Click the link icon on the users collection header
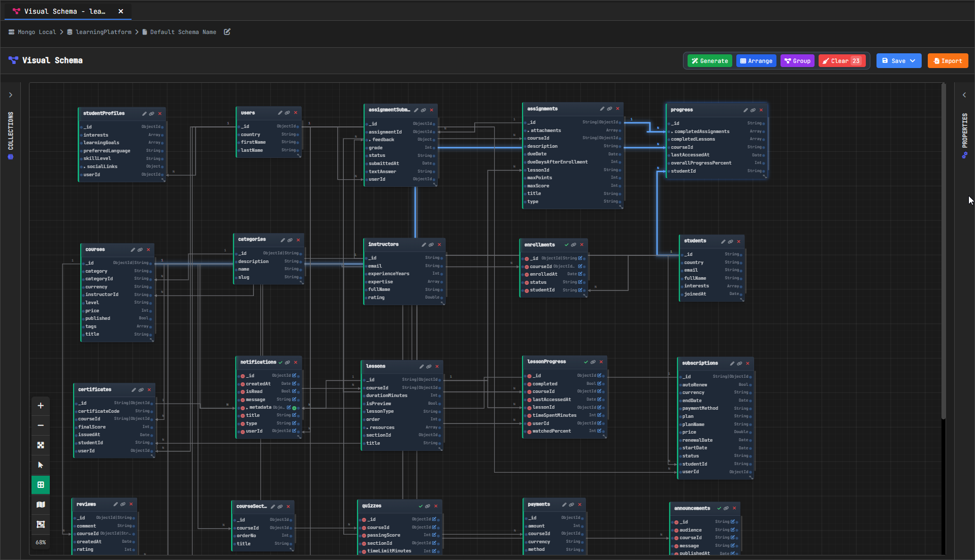 pyautogui.click(x=288, y=113)
